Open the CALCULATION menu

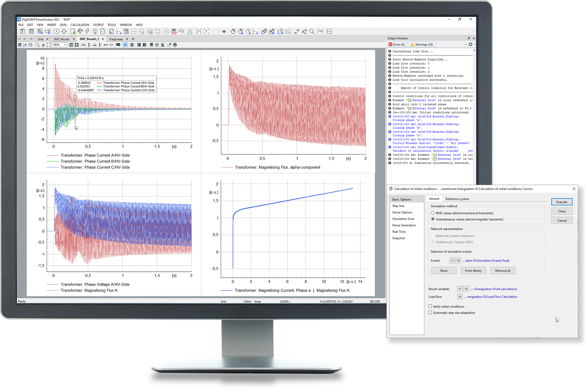coord(80,25)
